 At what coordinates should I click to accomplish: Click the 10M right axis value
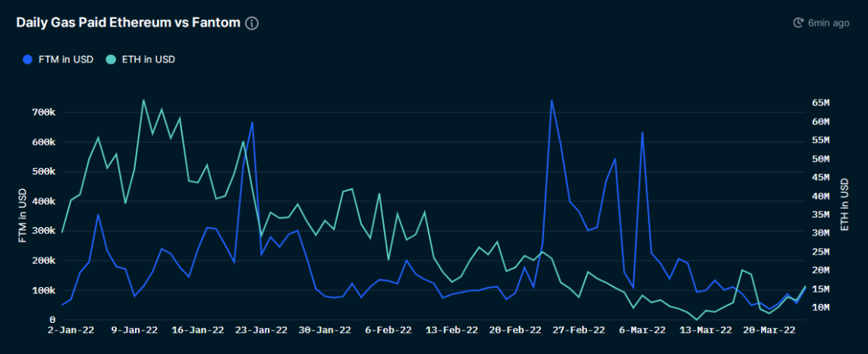(820, 308)
